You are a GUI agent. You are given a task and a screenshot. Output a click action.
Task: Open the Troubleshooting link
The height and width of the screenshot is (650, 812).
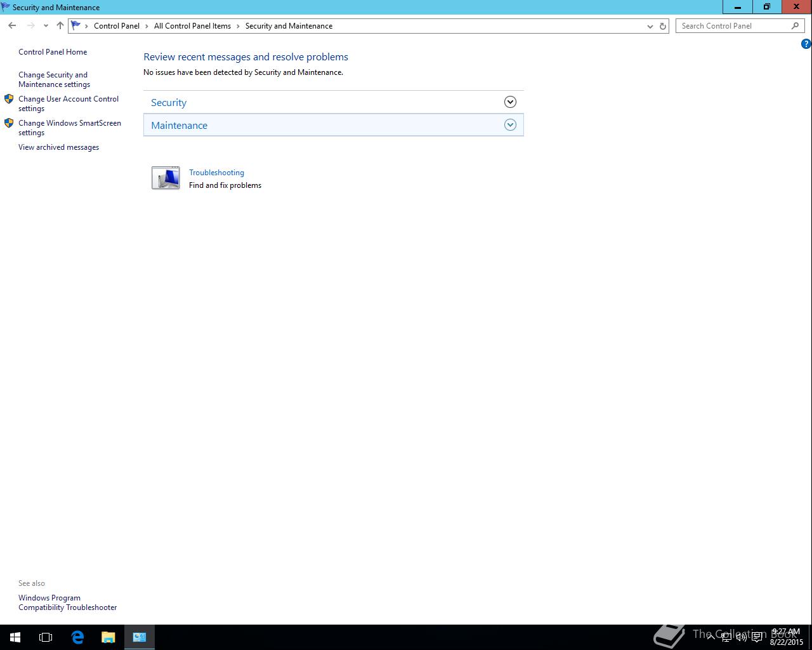pyautogui.click(x=216, y=173)
